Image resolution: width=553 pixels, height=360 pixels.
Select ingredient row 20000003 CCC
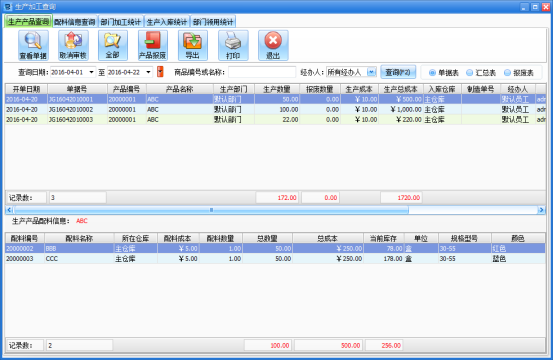tap(275, 259)
